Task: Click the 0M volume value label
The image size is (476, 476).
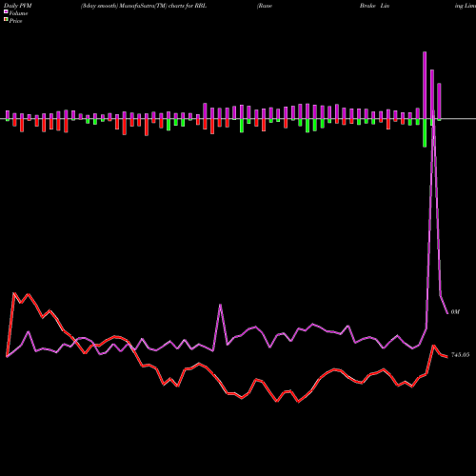Action: [x=455, y=312]
